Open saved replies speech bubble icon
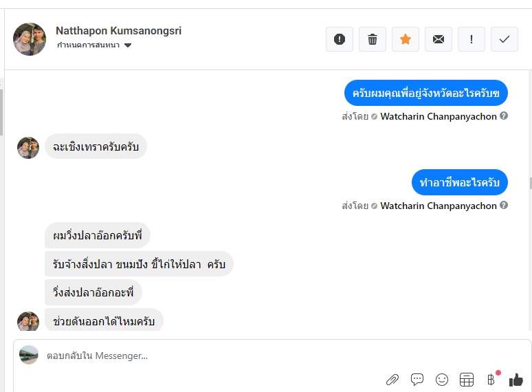The image size is (532, 392). (417, 379)
